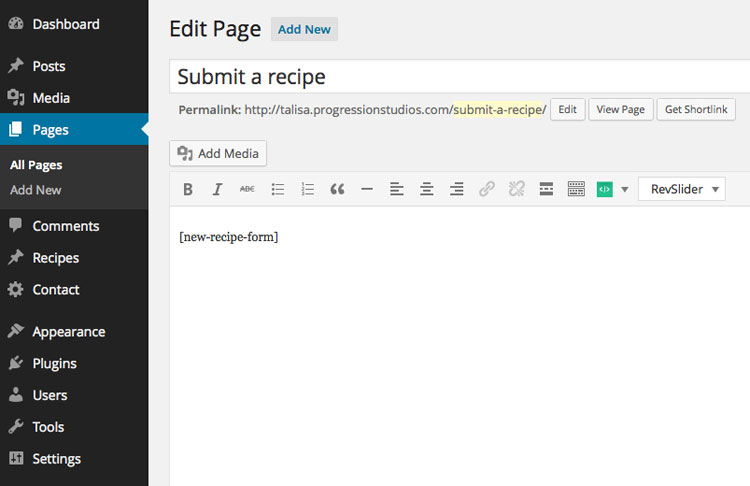
Task: Click the Submit a recipe title field
Action: (x=459, y=77)
